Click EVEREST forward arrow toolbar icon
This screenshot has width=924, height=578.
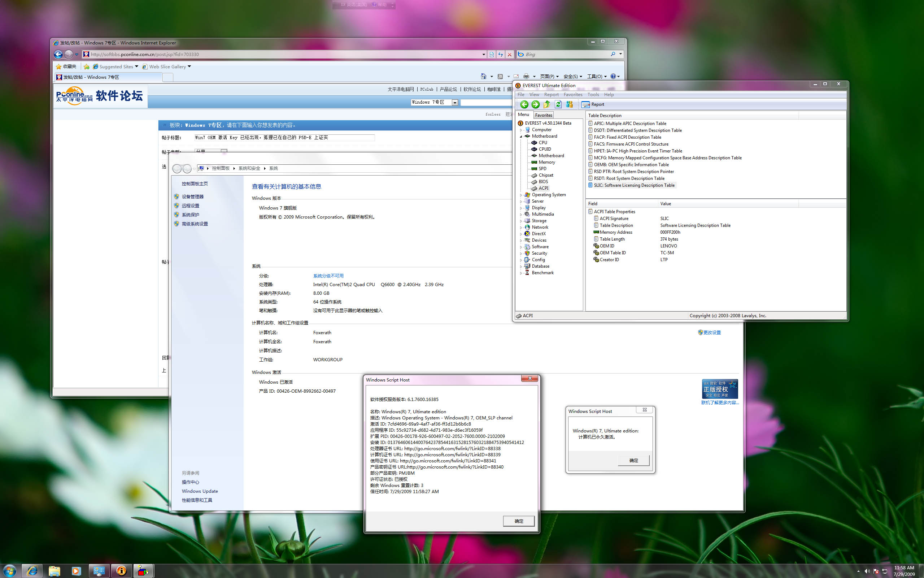[535, 104]
